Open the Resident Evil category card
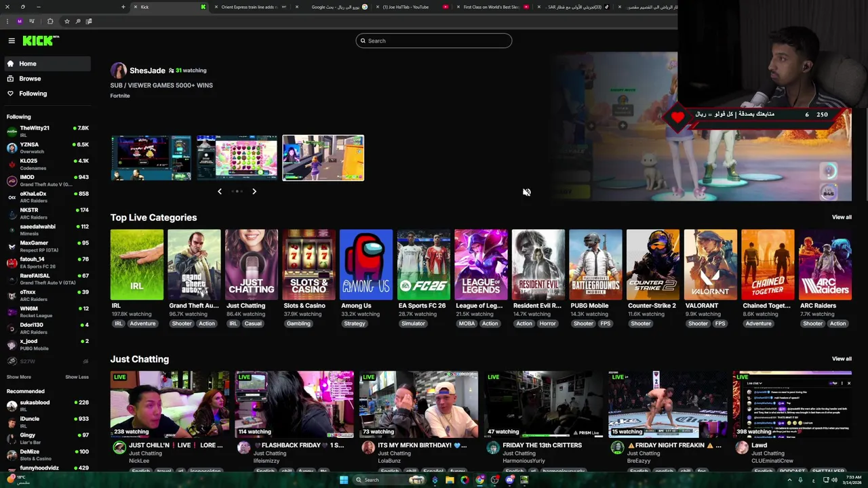The width and height of the screenshot is (868, 488). point(538,264)
